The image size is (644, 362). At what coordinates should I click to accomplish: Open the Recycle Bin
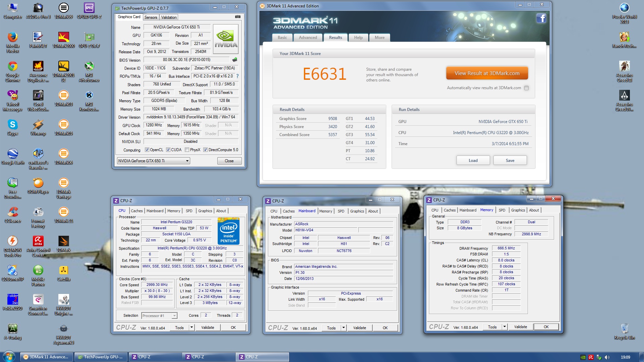[624, 331]
